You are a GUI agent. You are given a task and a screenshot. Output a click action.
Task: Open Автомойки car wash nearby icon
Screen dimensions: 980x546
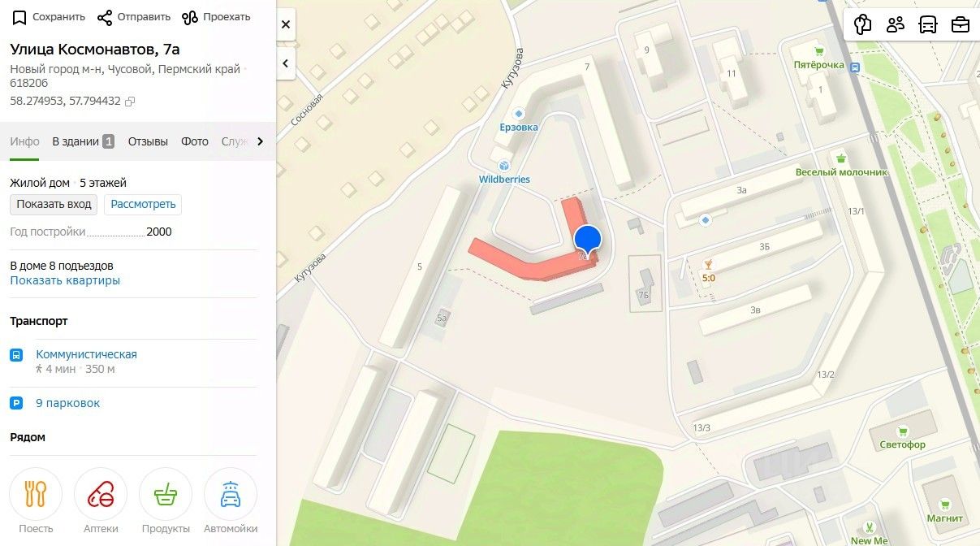click(x=231, y=494)
